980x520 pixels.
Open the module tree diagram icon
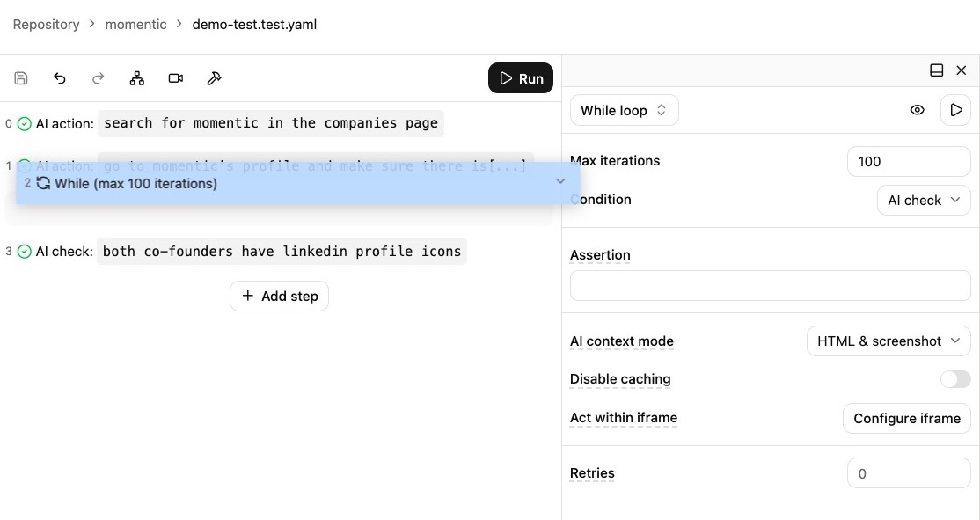(x=137, y=78)
